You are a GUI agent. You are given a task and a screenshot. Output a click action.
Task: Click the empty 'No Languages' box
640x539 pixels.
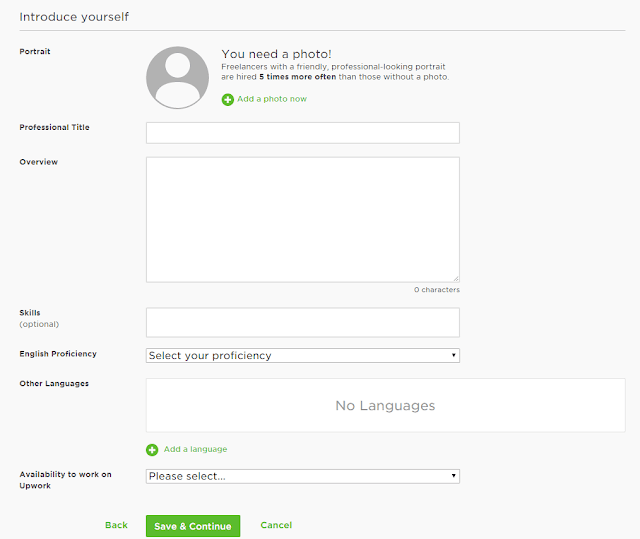coord(385,405)
